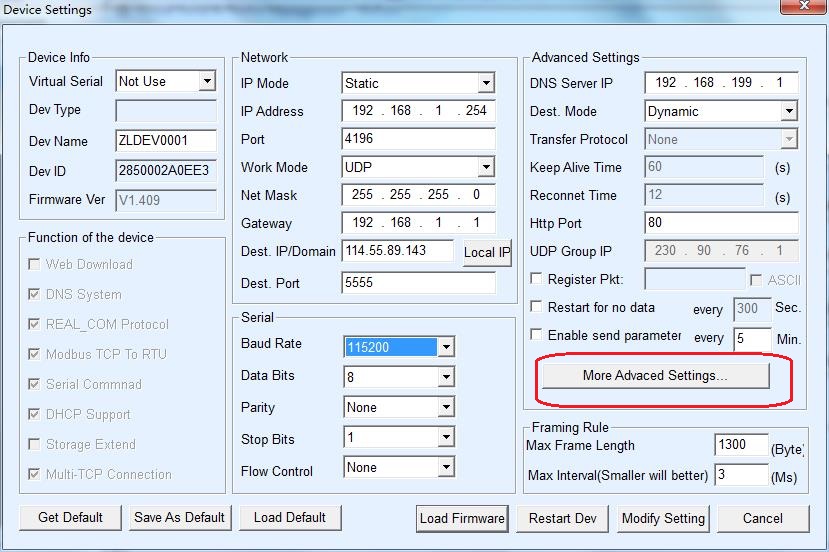This screenshot has height=552, width=829.
Task: Select the Max Frame Length field
Action: click(x=741, y=445)
